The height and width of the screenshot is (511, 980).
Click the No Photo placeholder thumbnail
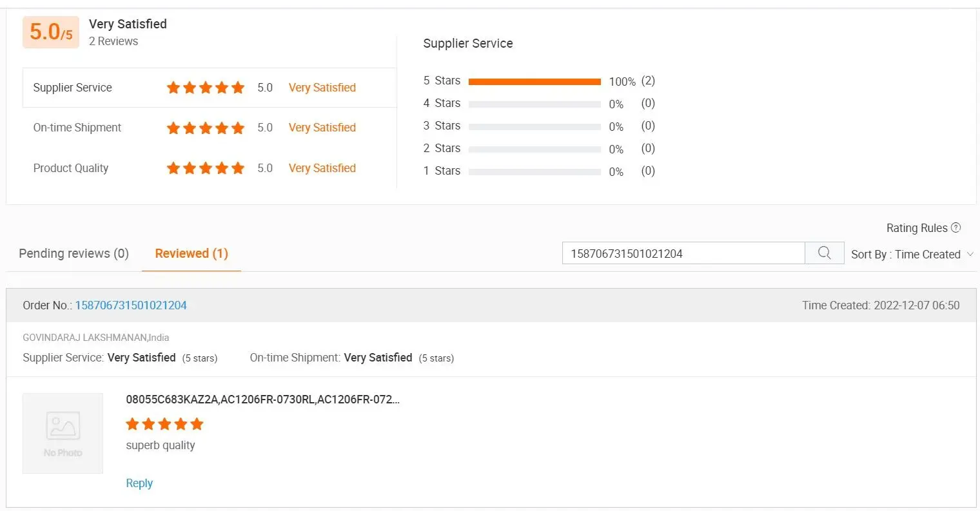[x=63, y=433]
